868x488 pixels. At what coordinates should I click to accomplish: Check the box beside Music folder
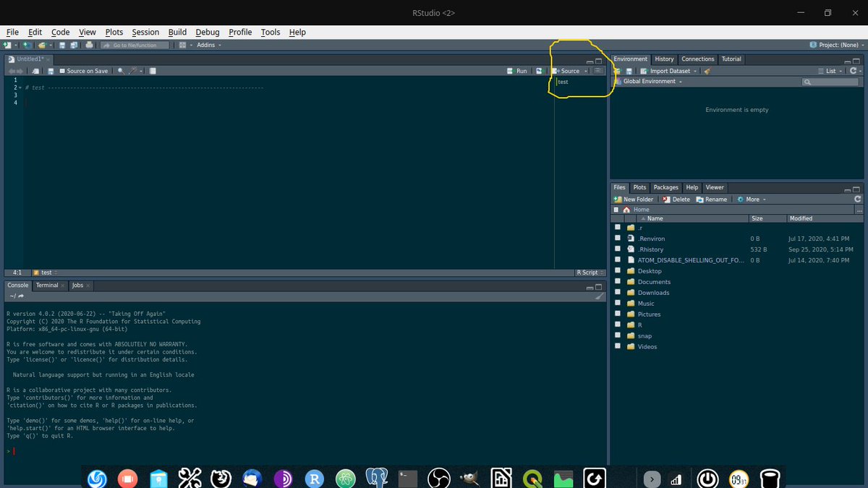[618, 303]
